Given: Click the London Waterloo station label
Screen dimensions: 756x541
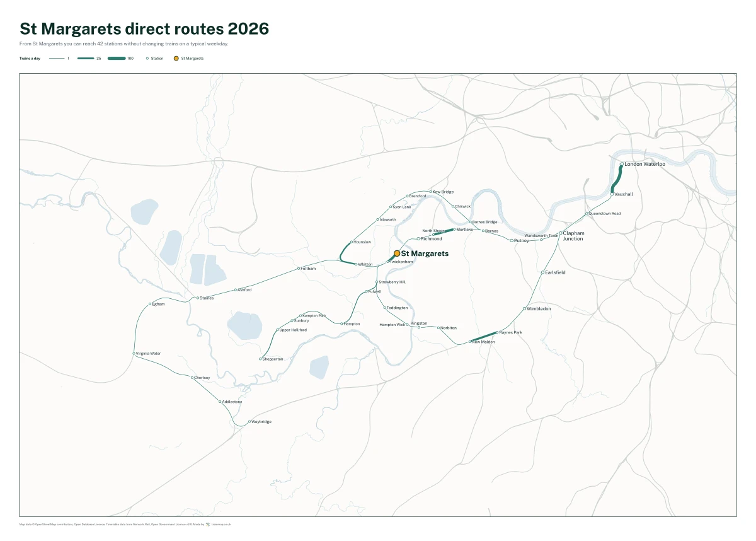Looking at the screenshot, I should [x=644, y=164].
